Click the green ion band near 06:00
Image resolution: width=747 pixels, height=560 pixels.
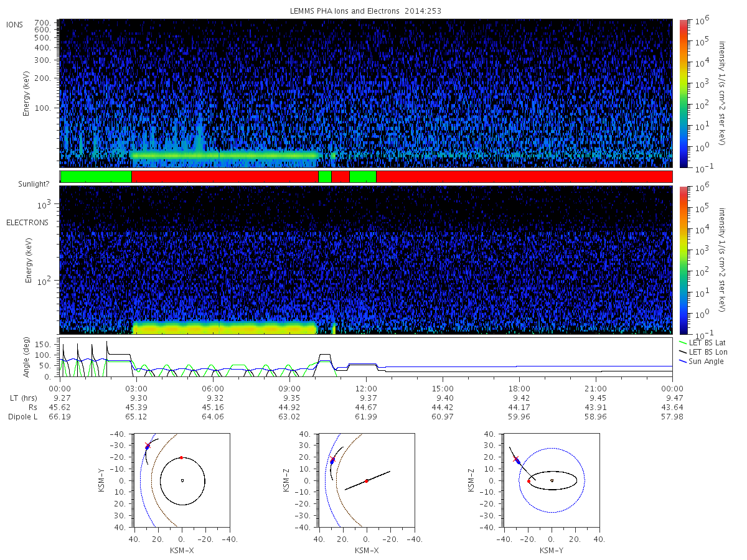(x=225, y=155)
